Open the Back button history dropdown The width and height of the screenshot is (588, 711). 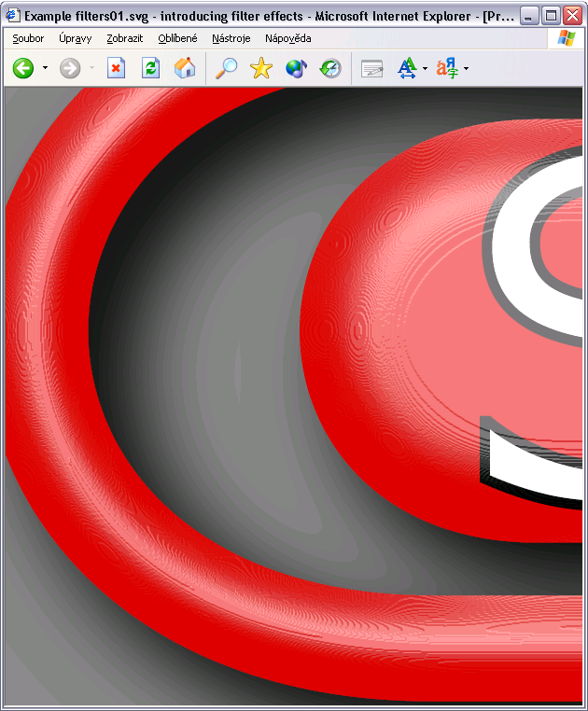point(45,68)
